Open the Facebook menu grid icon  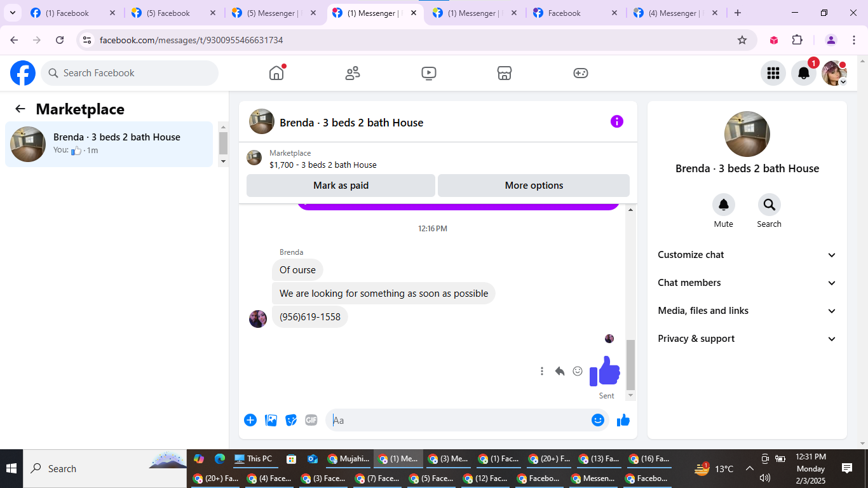tap(773, 73)
